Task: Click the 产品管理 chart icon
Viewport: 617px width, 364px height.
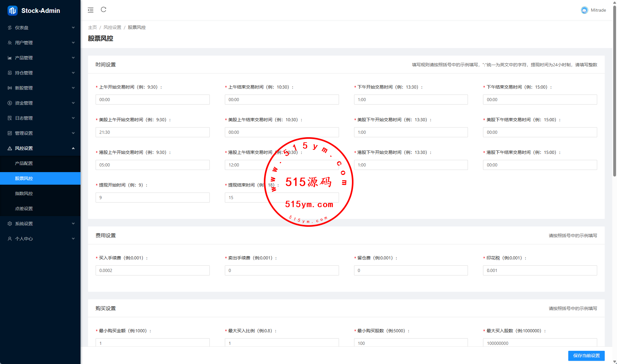Action: click(x=10, y=58)
